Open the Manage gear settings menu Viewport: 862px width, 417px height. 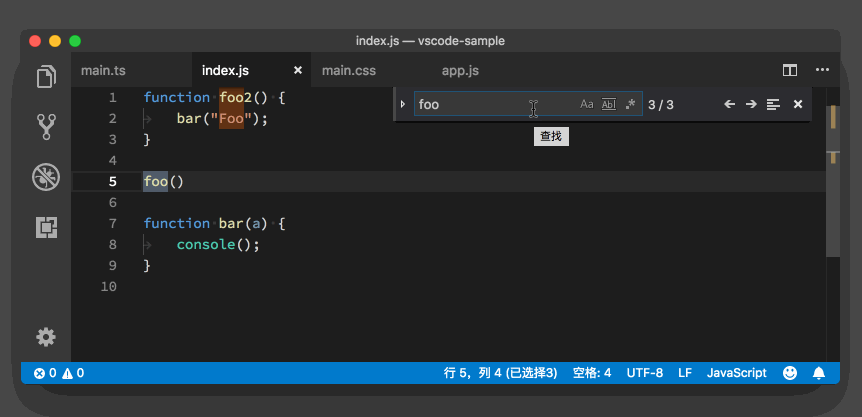46,337
